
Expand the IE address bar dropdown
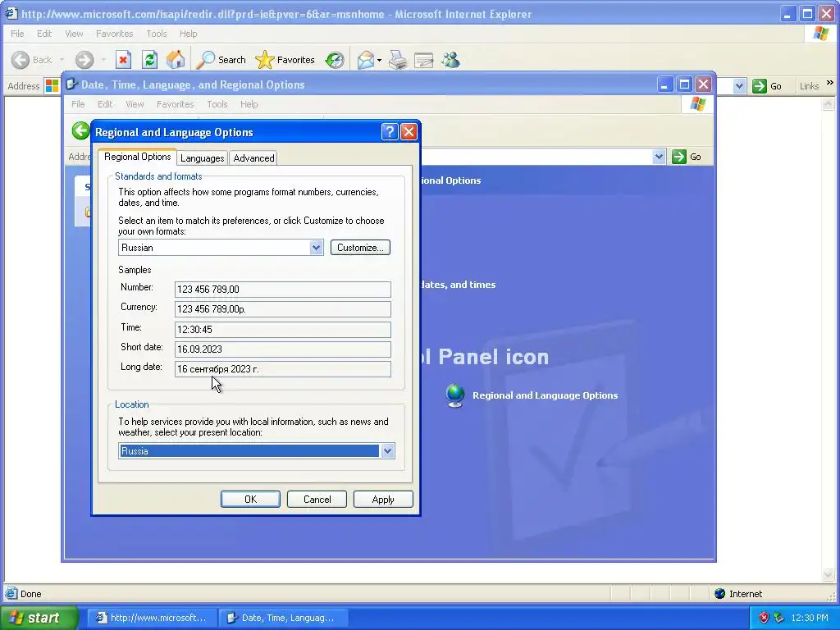pos(739,85)
